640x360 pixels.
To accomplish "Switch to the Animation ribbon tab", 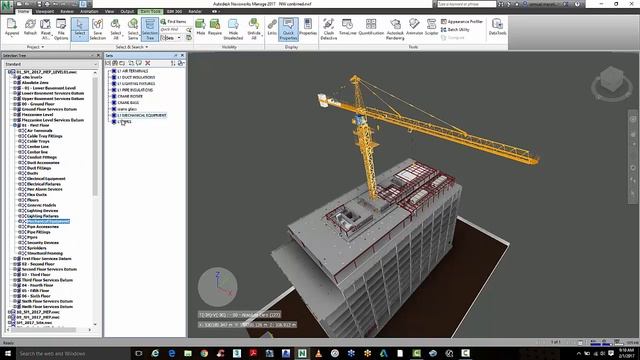I will pyautogui.click(x=89, y=11).
